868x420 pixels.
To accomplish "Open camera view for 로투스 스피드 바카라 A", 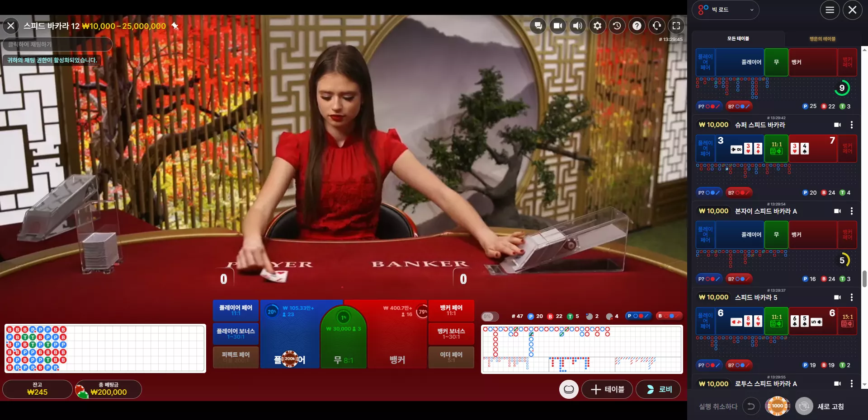I will pyautogui.click(x=837, y=383).
